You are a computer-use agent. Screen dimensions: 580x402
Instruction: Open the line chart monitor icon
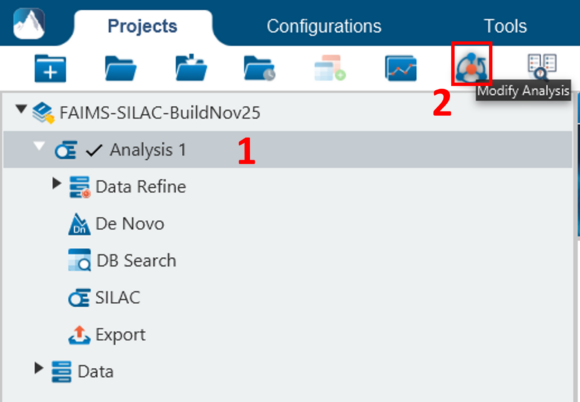401,68
